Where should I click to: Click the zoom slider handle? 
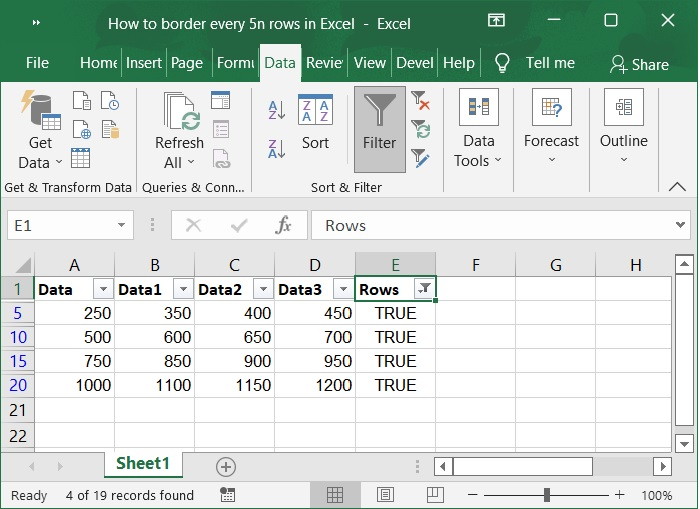547,495
